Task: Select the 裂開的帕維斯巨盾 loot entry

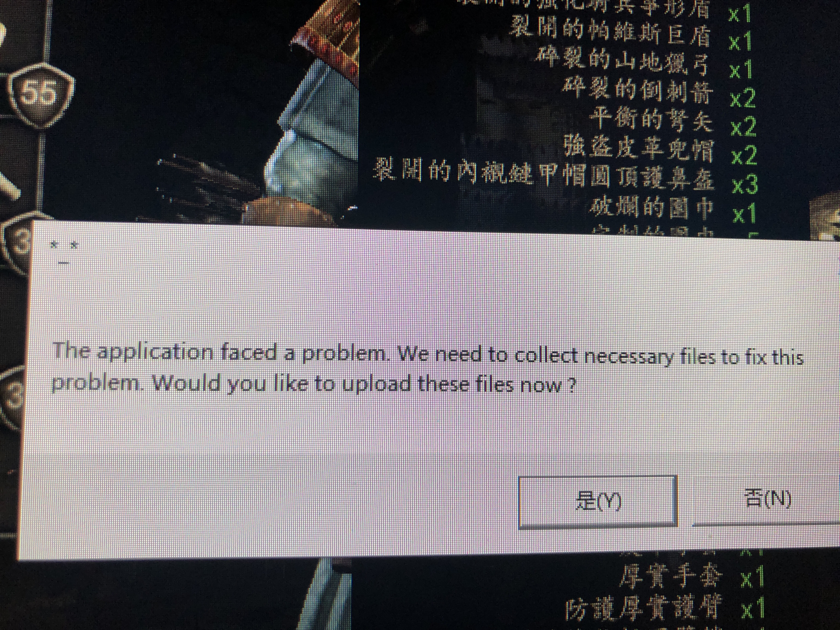Action: [x=609, y=33]
